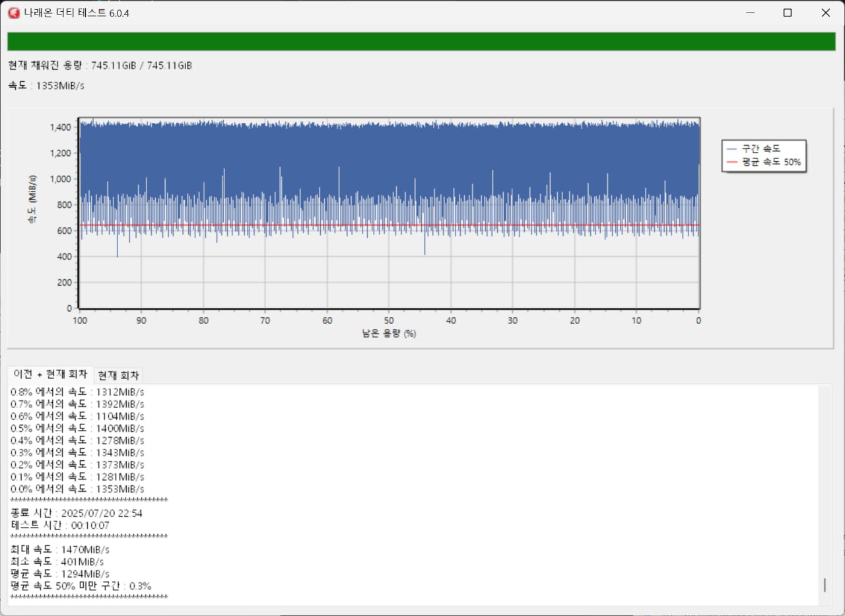Maximize the application window
The image size is (845, 616).
(788, 13)
